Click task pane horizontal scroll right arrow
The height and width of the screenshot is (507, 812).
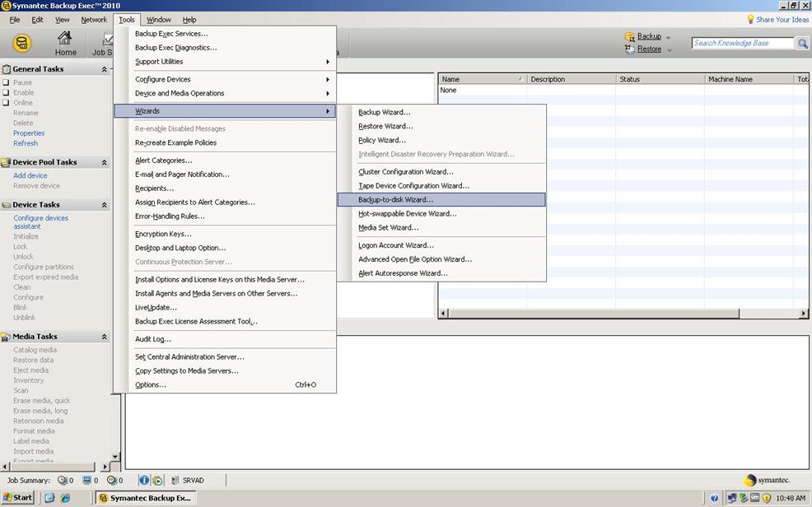click(105, 467)
